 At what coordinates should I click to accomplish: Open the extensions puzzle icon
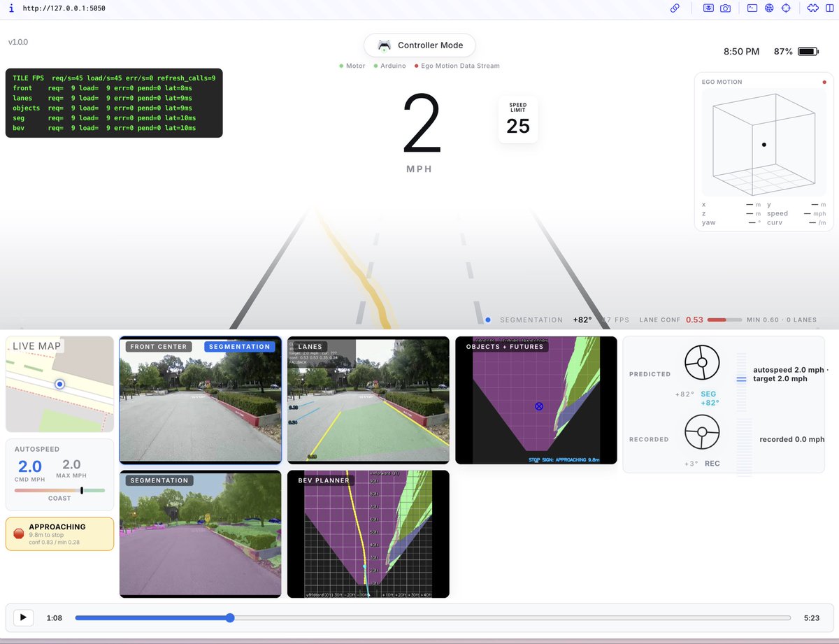pyautogui.click(x=812, y=8)
